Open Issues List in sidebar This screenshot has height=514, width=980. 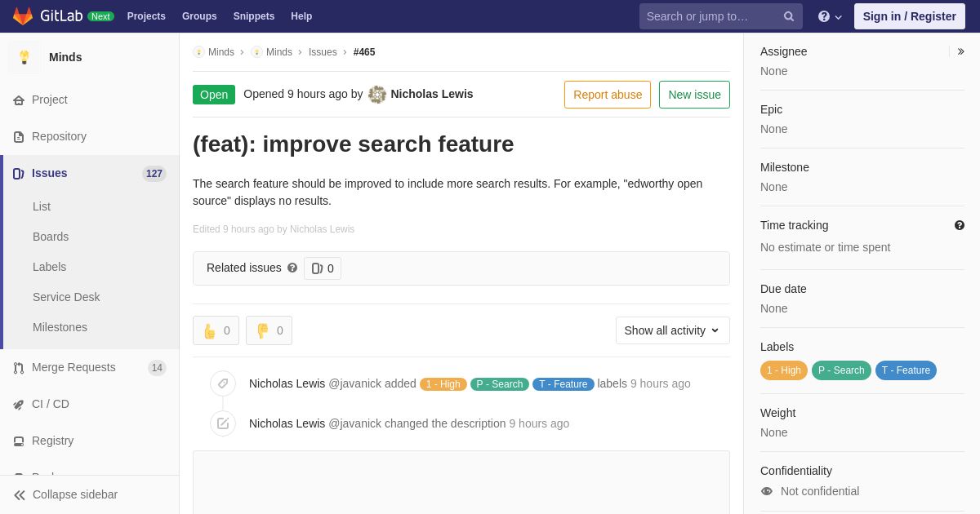point(42,206)
